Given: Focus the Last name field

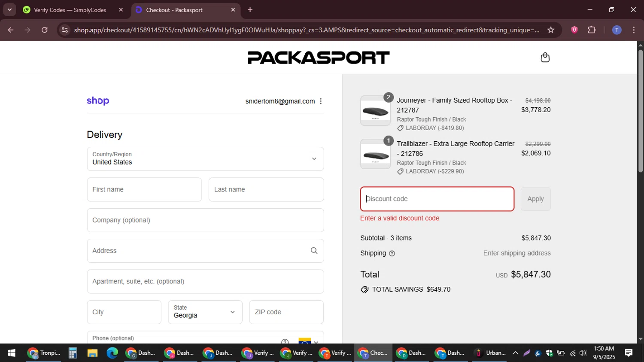Looking at the screenshot, I should click(x=266, y=189).
